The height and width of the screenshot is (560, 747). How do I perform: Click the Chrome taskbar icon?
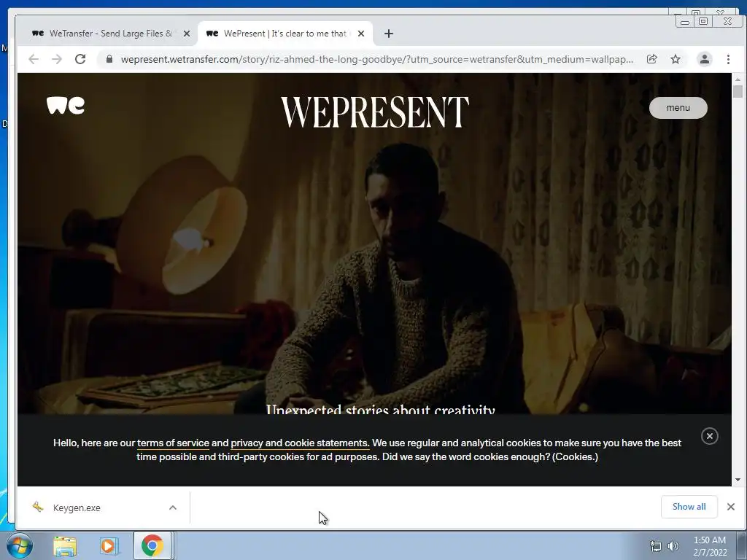click(152, 545)
